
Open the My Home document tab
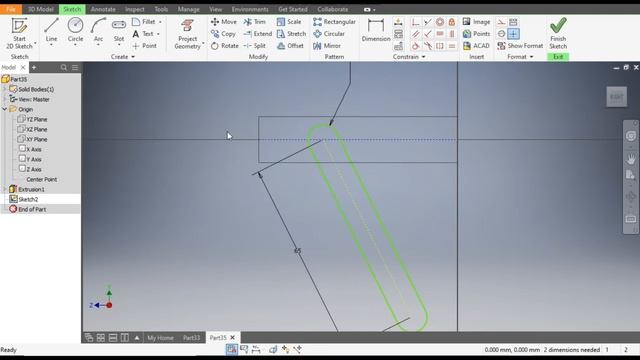tap(160, 338)
